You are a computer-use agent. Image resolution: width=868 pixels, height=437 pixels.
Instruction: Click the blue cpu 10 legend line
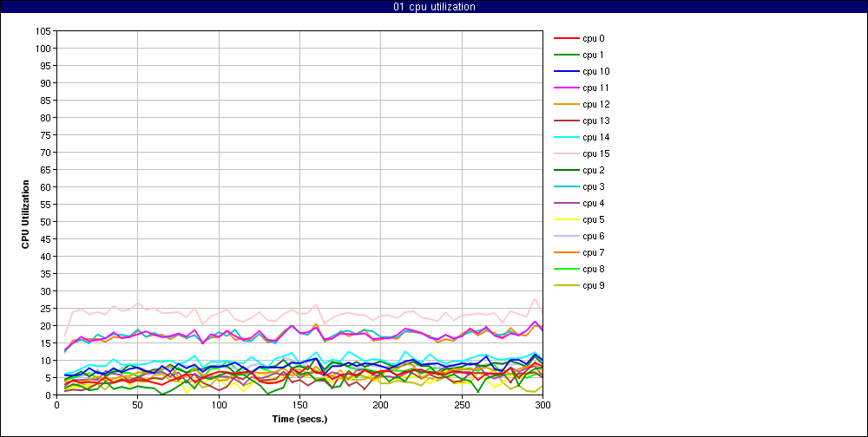566,71
